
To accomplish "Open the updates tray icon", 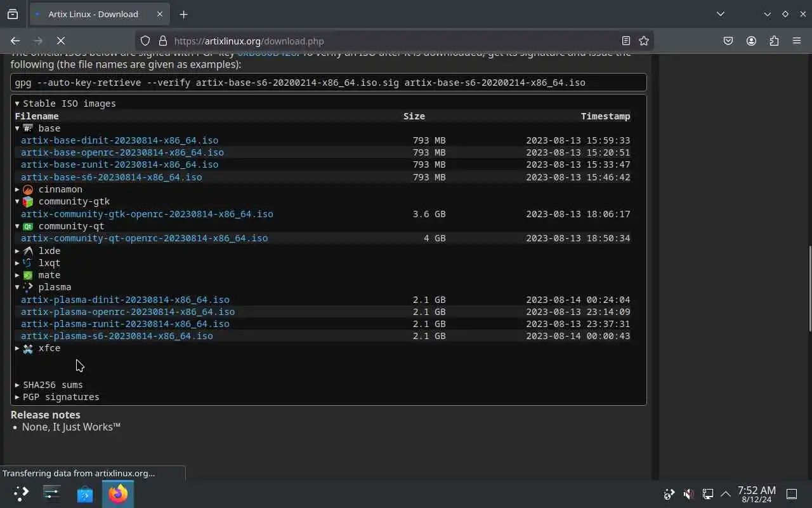I will click(x=669, y=493).
